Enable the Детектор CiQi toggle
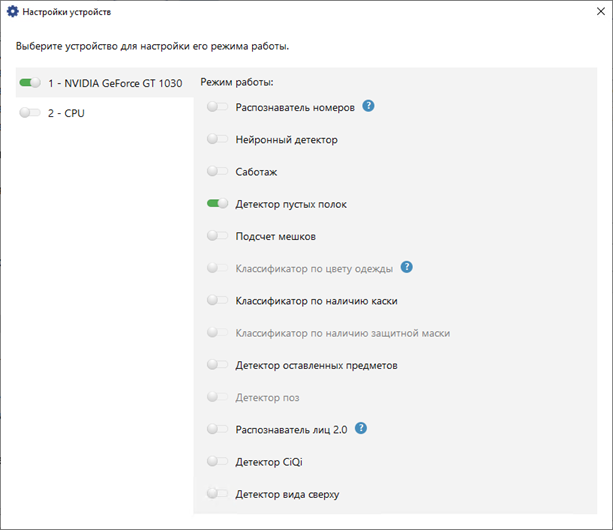The width and height of the screenshot is (613, 530). coord(218,461)
